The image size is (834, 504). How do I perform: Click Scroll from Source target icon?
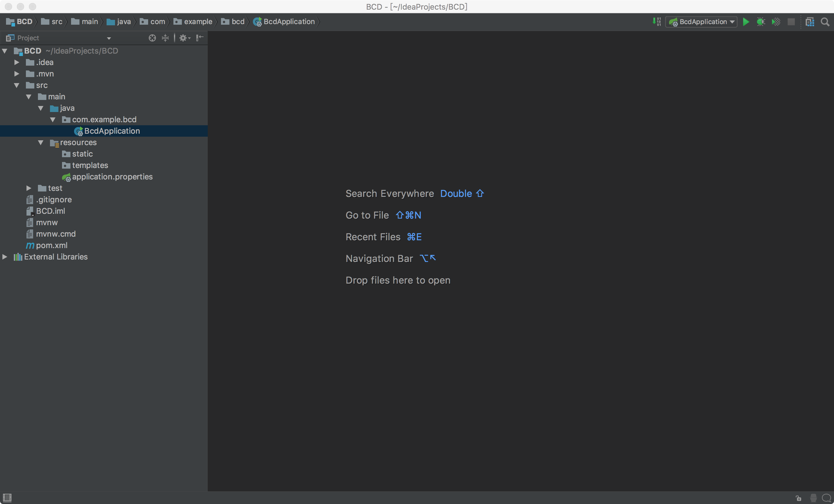[152, 38]
